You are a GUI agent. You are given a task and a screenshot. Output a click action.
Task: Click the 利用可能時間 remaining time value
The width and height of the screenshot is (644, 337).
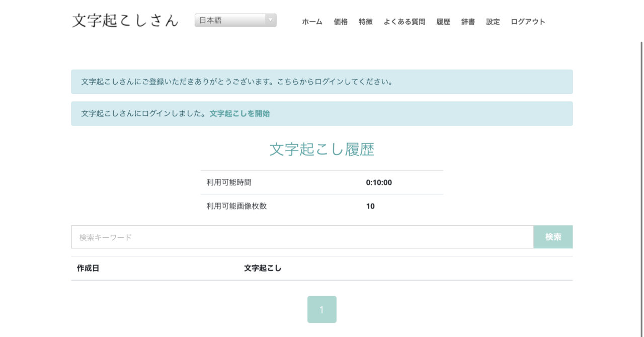pos(378,183)
